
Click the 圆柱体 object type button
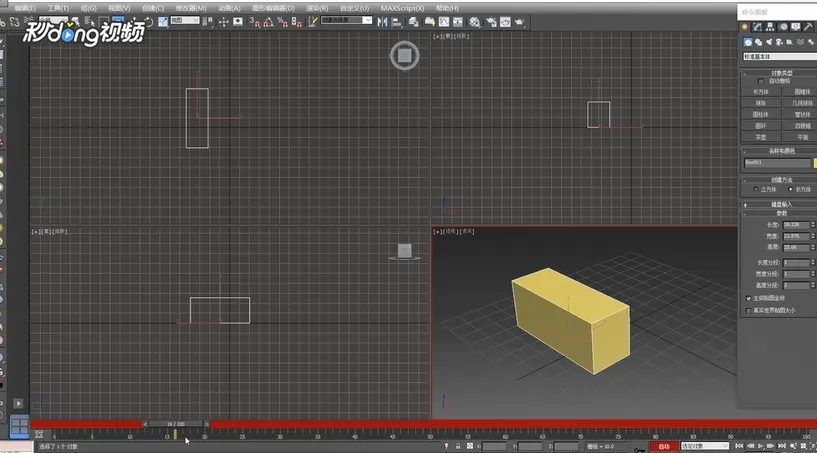click(x=761, y=114)
